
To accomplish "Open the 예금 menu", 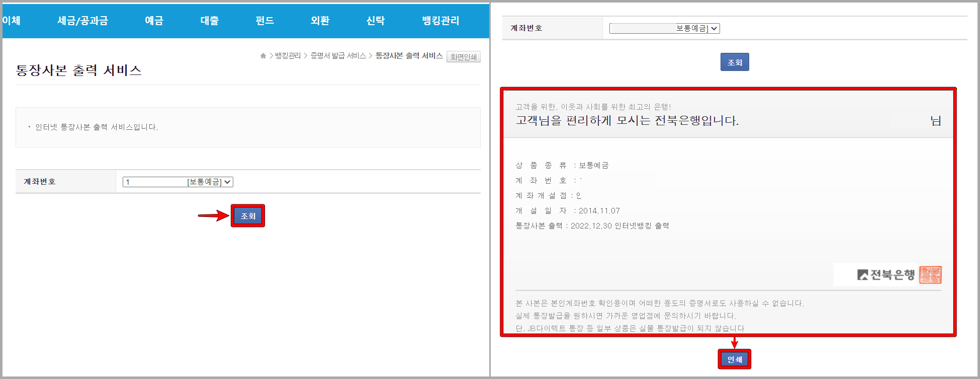I will pos(154,21).
